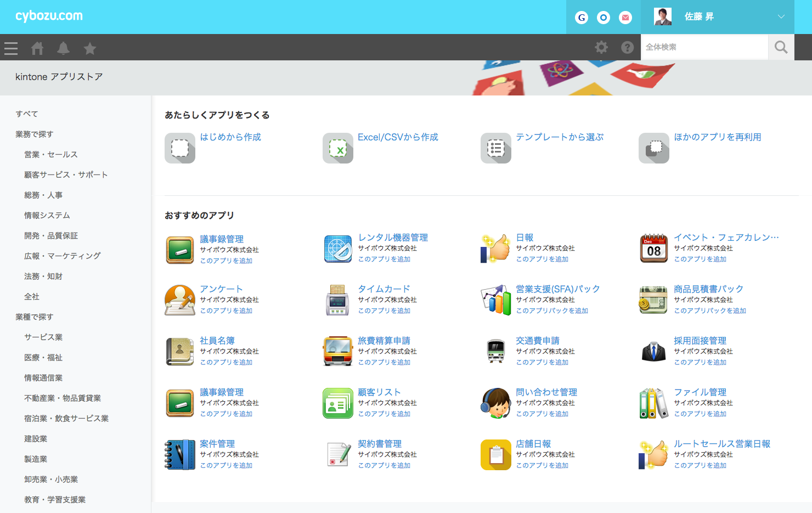Click the 旅費精算申請 bus thumbnail
The image size is (812, 513).
click(338, 351)
